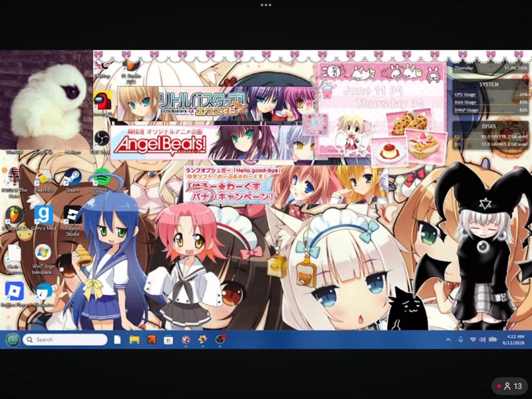This screenshot has height=399, width=532.
Task: Open the volume speaker tray icon
Action: click(482, 340)
